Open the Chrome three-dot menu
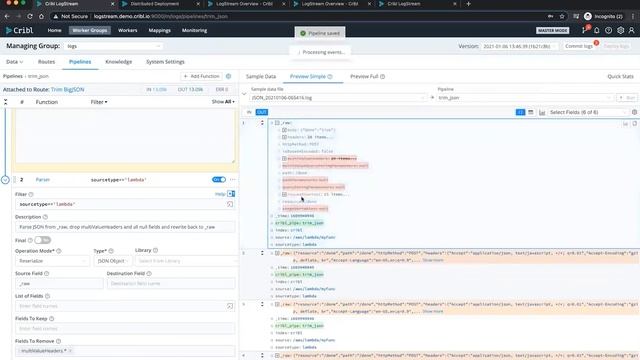This screenshot has width=640, height=360. tap(633, 16)
